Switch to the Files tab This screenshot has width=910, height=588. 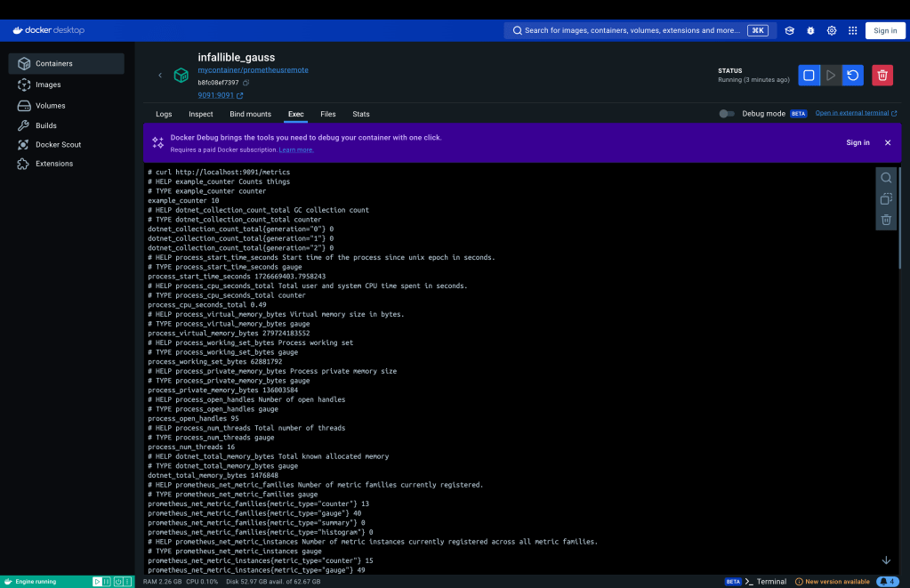point(328,115)
